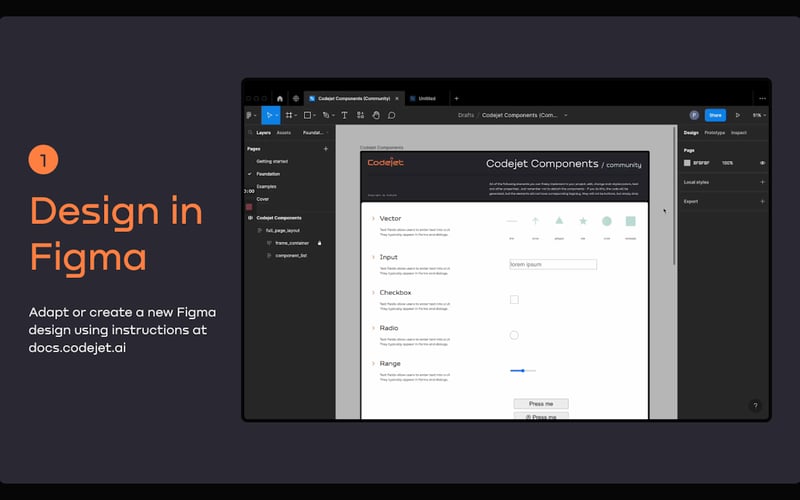Open the Community globe icon
Screen dimensions: 800x500
pos(295,98)
